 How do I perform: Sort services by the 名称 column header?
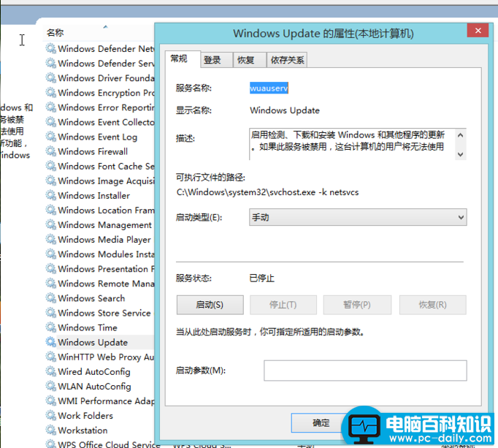click(55, 32)
